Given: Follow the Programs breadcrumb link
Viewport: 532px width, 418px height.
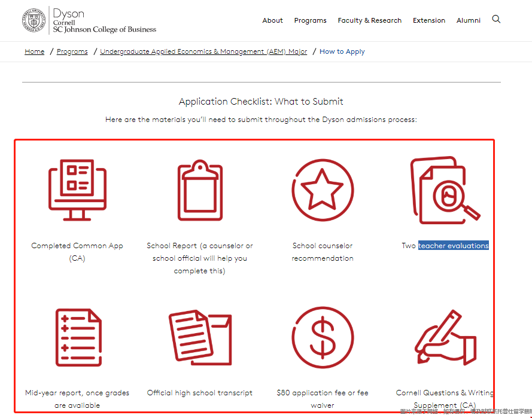Looking at the screenshot, I should (72, 51).
